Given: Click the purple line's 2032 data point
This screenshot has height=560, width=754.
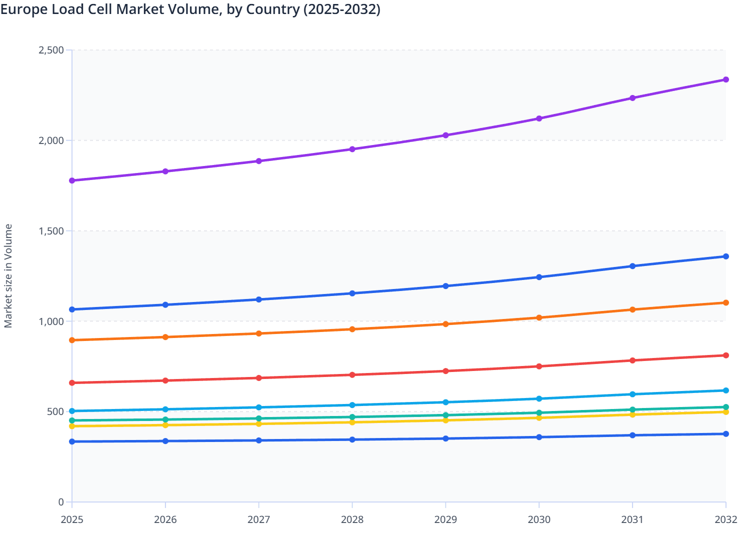Looking at the screenshot, I should (725, 79).
